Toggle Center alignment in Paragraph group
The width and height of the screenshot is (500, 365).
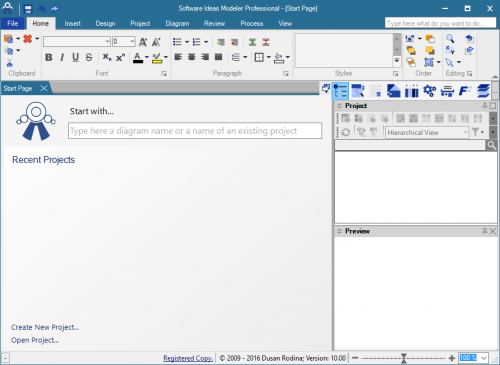pos(191,57)
